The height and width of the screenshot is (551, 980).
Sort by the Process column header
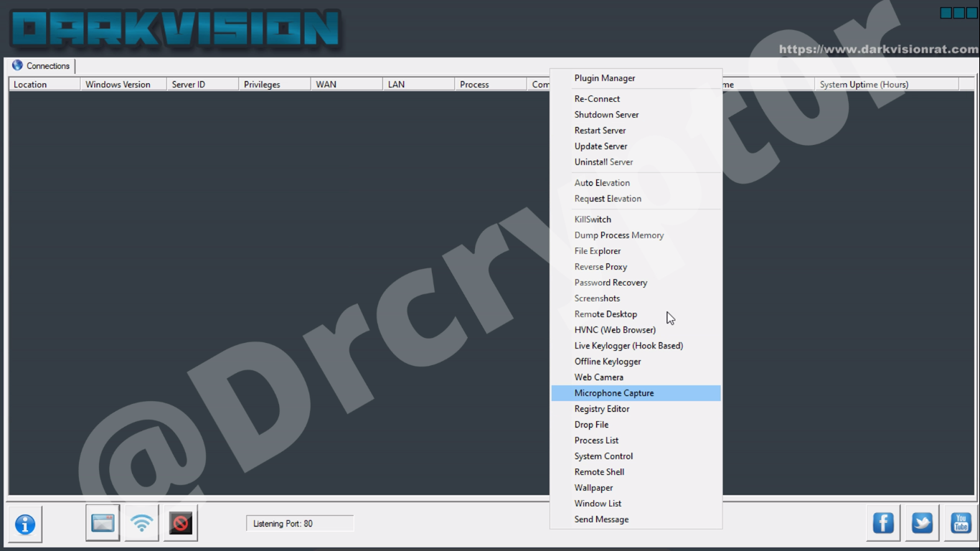click(491, 85)
